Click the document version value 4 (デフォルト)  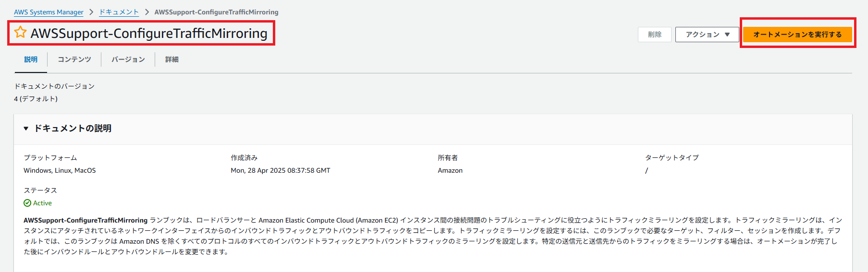tap(36, 99)
